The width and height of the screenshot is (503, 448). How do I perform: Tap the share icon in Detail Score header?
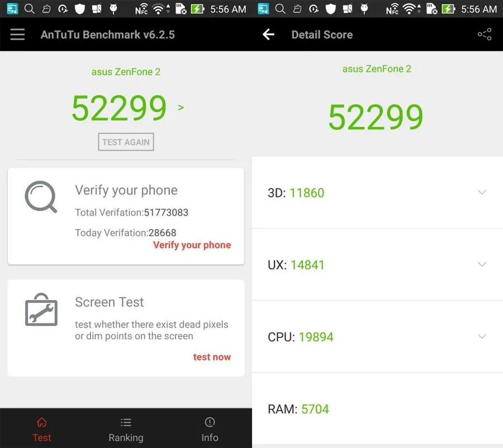[485, 34]
